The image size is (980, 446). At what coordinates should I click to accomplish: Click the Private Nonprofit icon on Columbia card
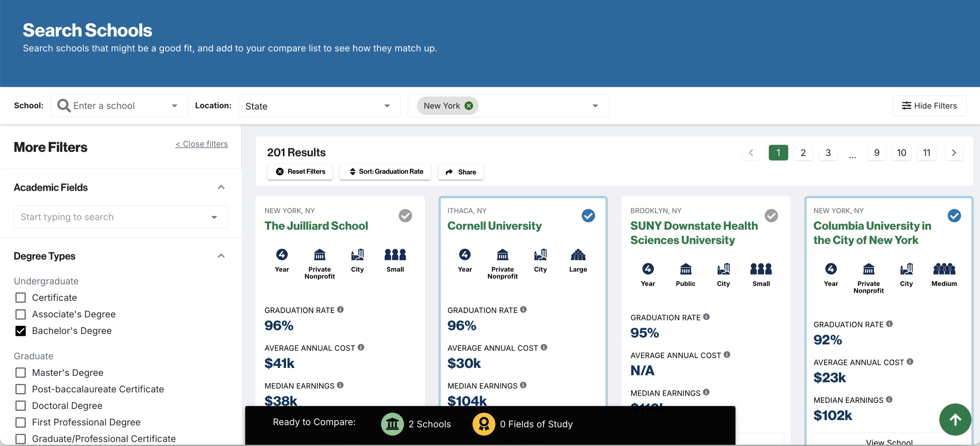[x=869, y=269]
